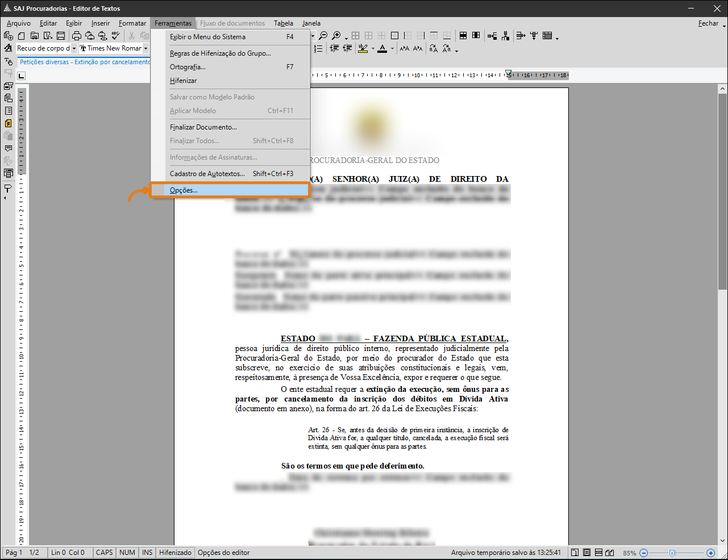The image size is (728, 560).
Task: Select Opções... in the Ferramentas menu
Action: point(184,190)
